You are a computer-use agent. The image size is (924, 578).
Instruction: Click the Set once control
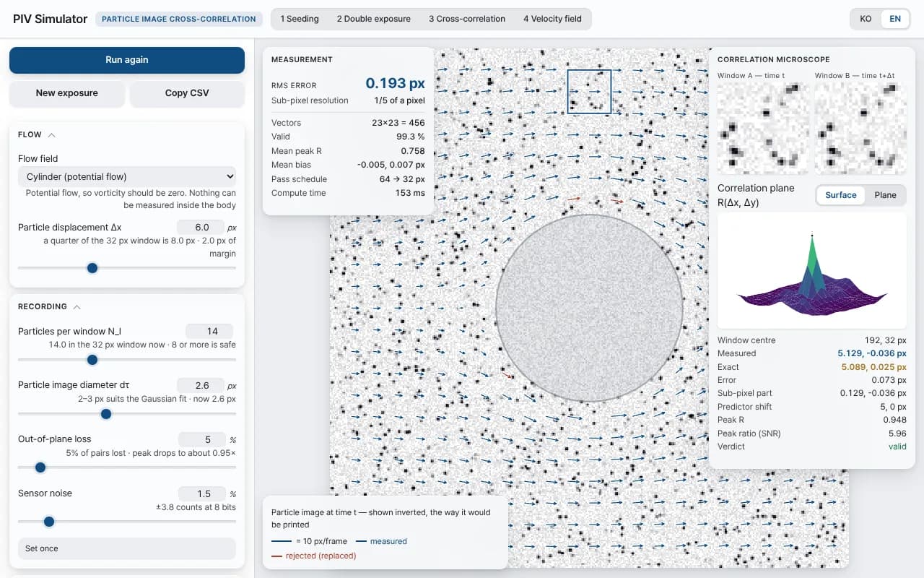click(x=127, y=548)
